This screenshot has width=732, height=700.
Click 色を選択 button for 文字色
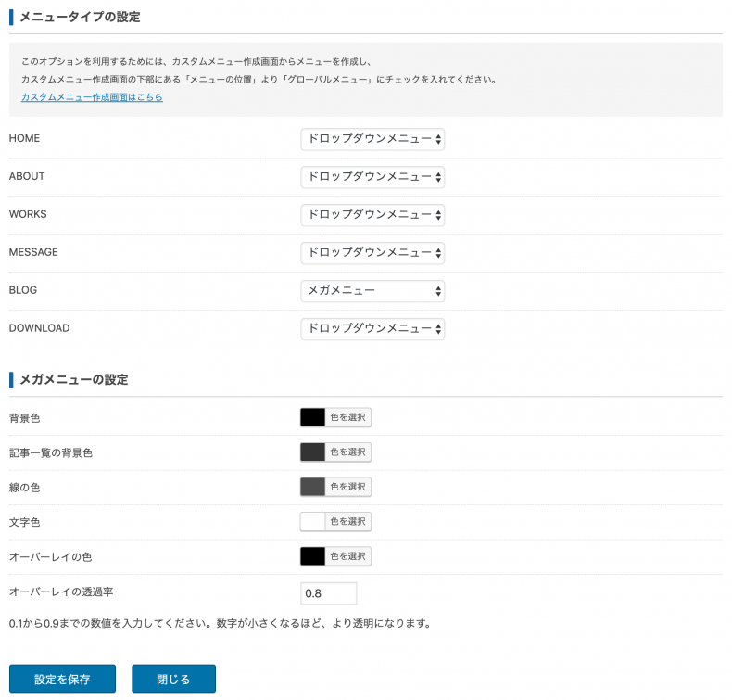pyautogui.click(x=348, y=521)
